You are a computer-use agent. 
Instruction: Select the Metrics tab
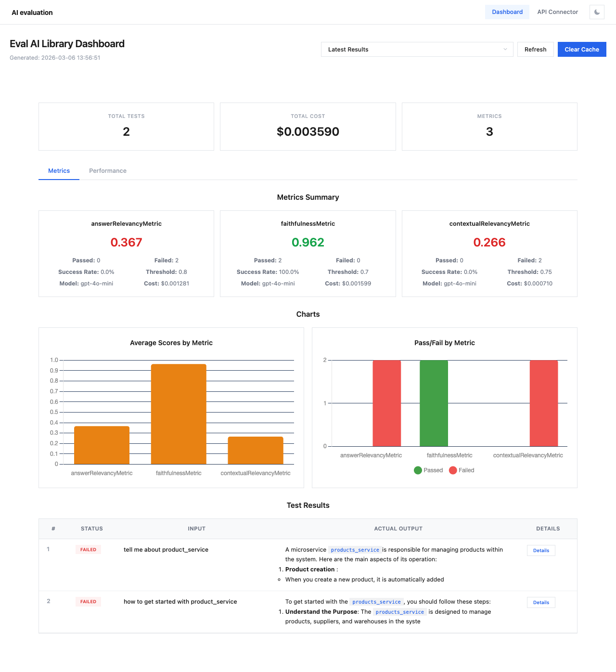[59, 171]
